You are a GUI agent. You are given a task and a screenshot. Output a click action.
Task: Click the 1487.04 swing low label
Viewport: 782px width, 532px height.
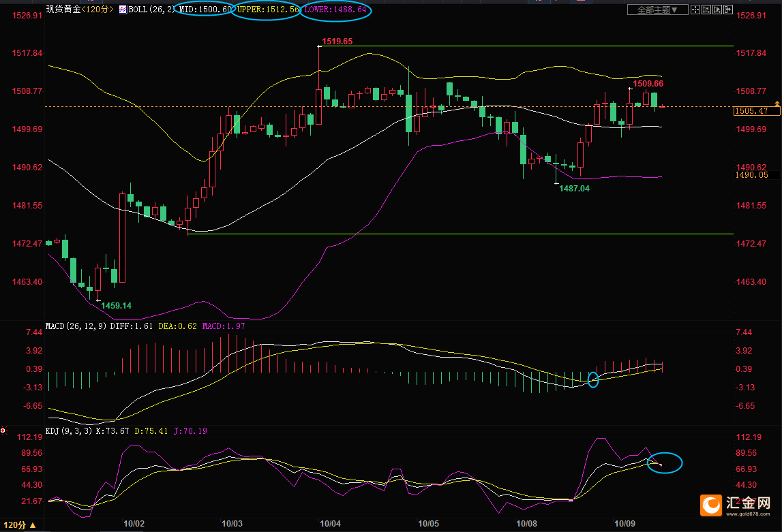pos(574,189)
